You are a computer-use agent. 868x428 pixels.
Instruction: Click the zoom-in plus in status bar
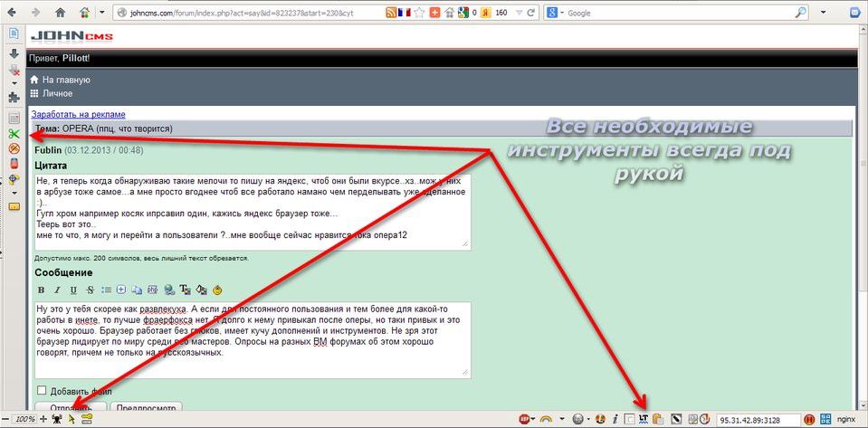[x=43, y=420]
